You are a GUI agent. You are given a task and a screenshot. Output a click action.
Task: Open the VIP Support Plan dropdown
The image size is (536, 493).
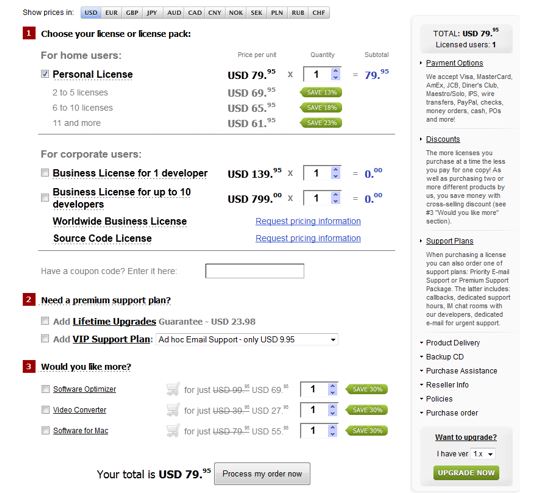click(x=246, y=339)
